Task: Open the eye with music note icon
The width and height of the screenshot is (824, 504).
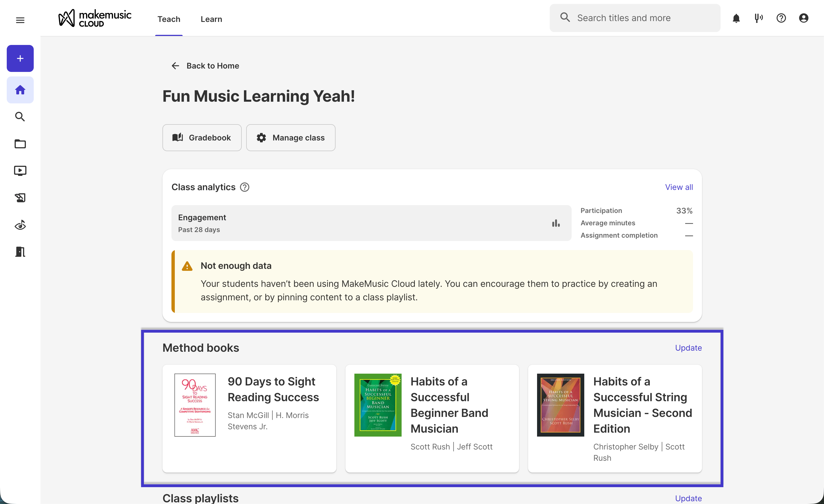Action: 20,225
